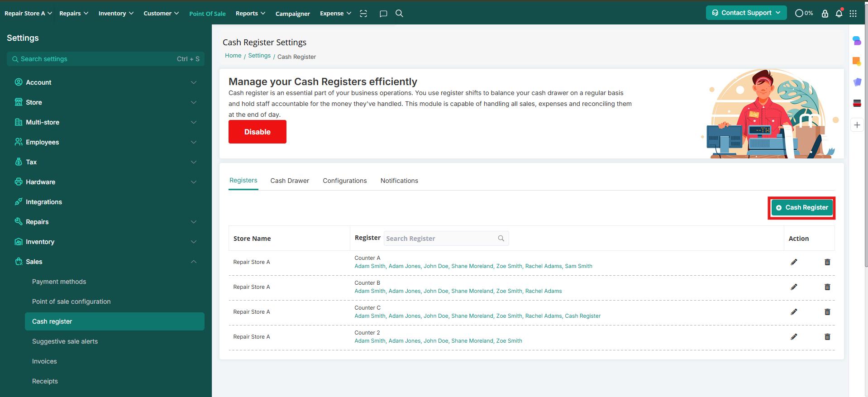Delete the Counter B register
The width and height of the screenshot is (868, 397).
[827, 287]
